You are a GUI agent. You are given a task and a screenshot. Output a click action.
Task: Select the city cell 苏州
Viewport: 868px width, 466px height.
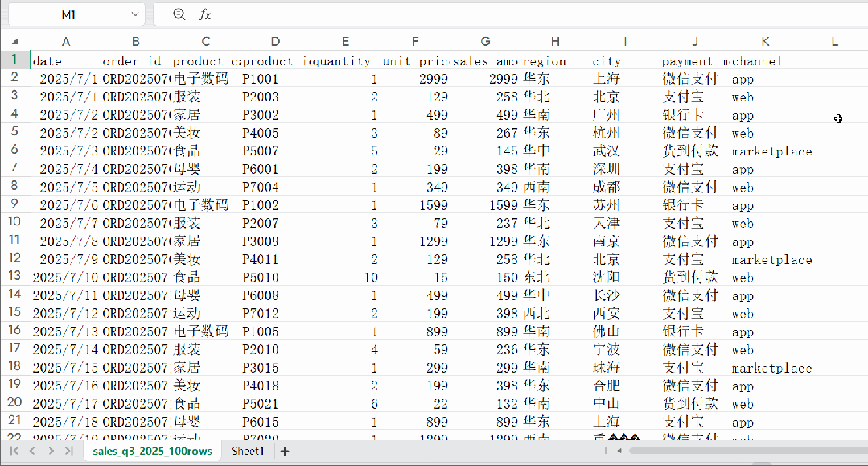(x=625, y=205)
